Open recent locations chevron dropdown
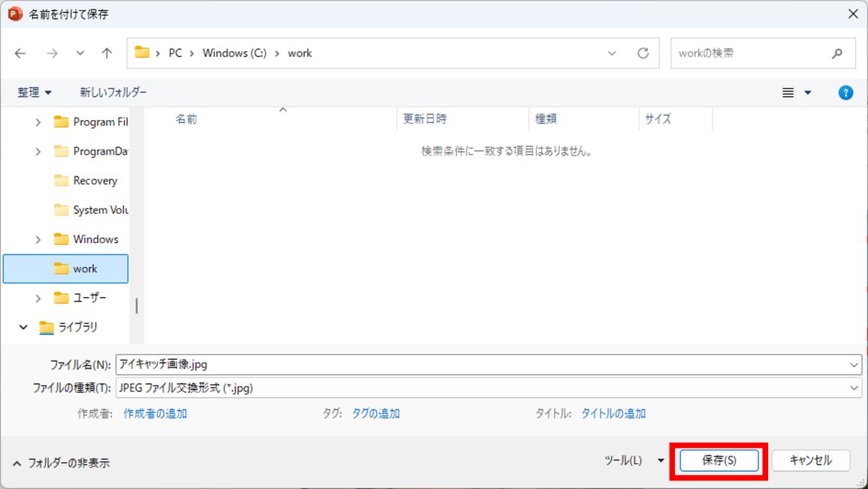This screenshot has width=868, height=489. click(x=80, y=54)
